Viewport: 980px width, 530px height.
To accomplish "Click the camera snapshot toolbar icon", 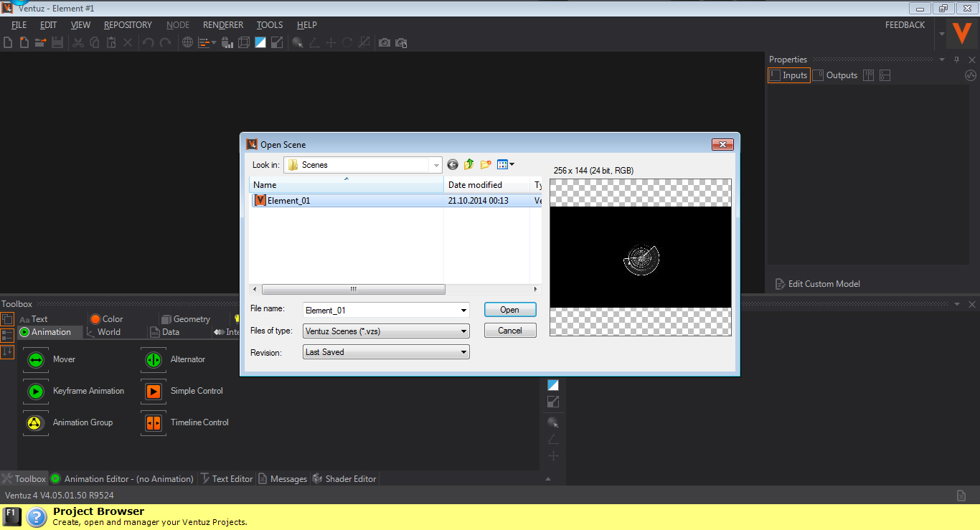I will coord(385,43).
